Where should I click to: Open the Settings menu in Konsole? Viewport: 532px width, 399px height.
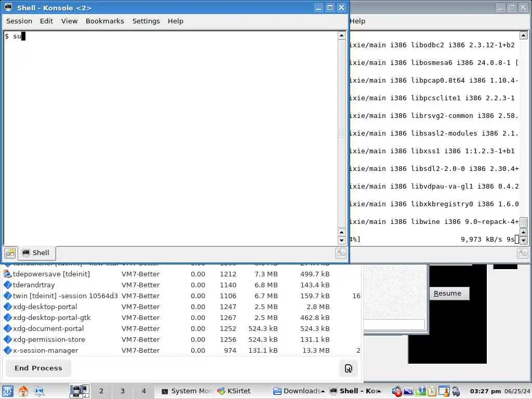(x=146, y=21)
